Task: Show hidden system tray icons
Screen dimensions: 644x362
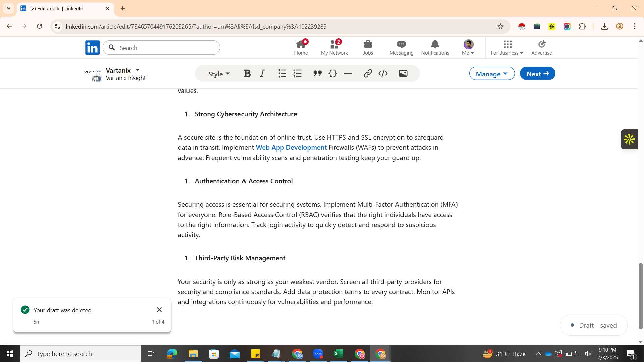Action: [x=538, y=354]
